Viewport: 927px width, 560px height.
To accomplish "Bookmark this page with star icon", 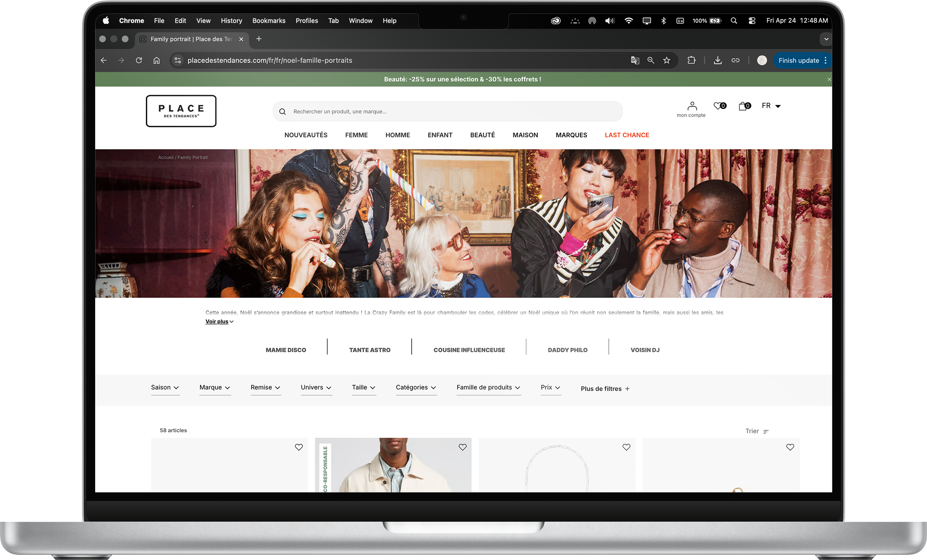I will point(666,61).
